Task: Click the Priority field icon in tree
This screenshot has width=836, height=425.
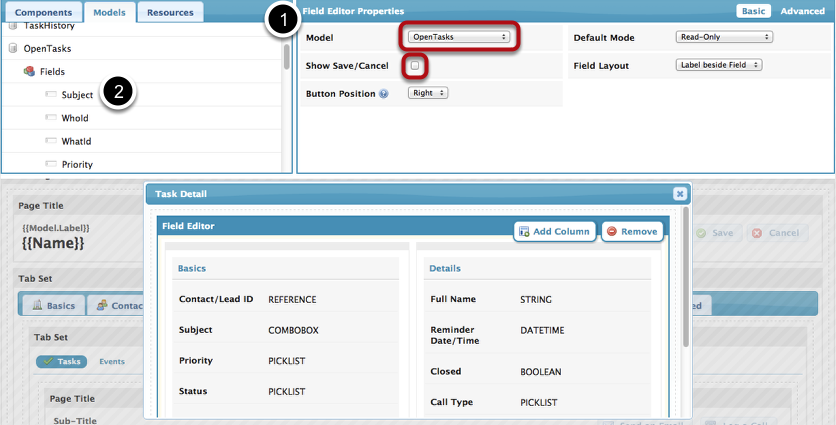Action: pyautogui.click(x=51, y=164)
